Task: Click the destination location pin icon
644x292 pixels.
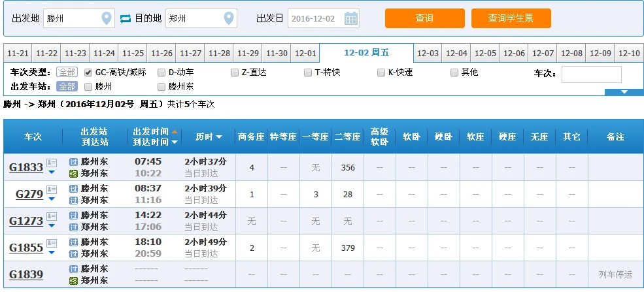Action: click(x=229, y=18)
